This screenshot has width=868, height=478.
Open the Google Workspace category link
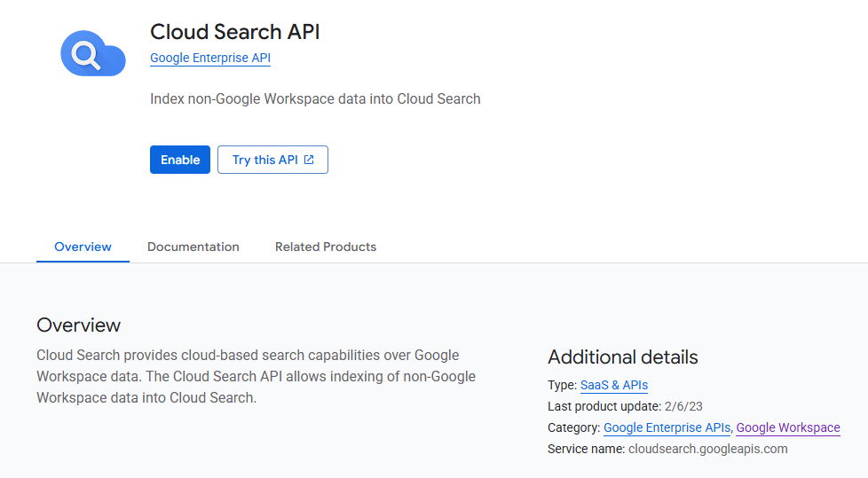(788, 427)
